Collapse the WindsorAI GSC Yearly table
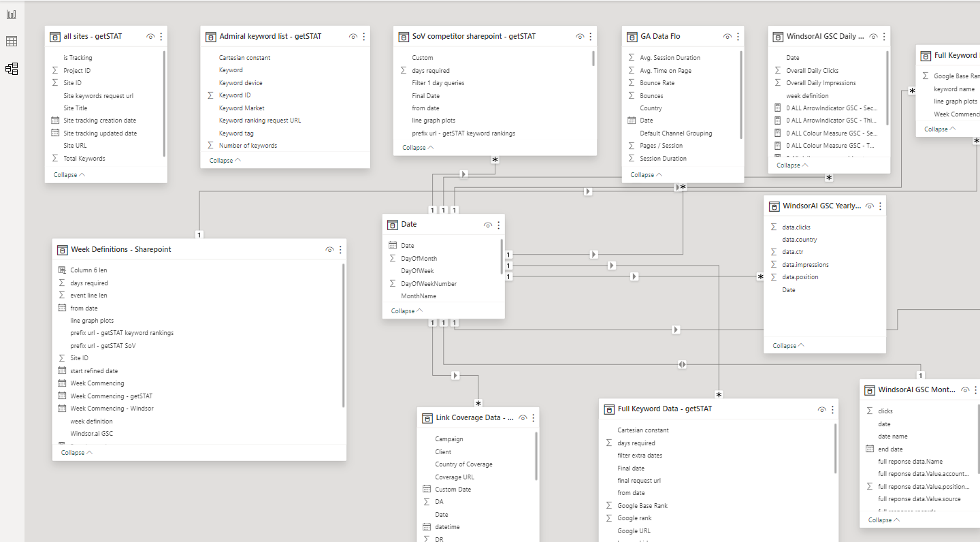The image size is (980, 542). pyautogui.click(x=788, y=346)
